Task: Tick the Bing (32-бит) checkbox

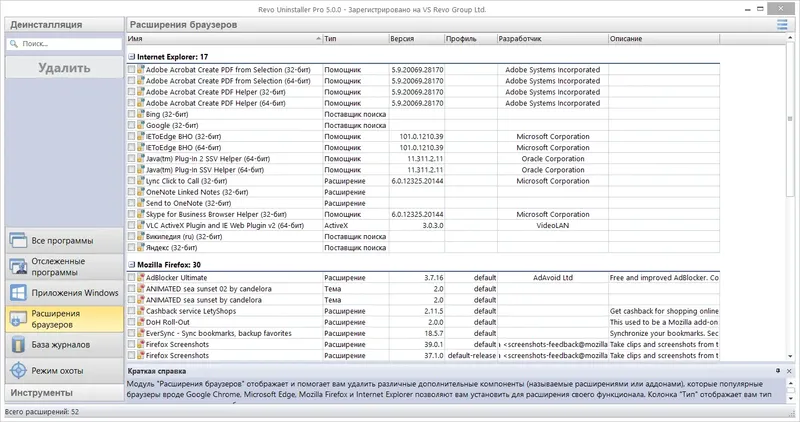Action: click(132, 114)
